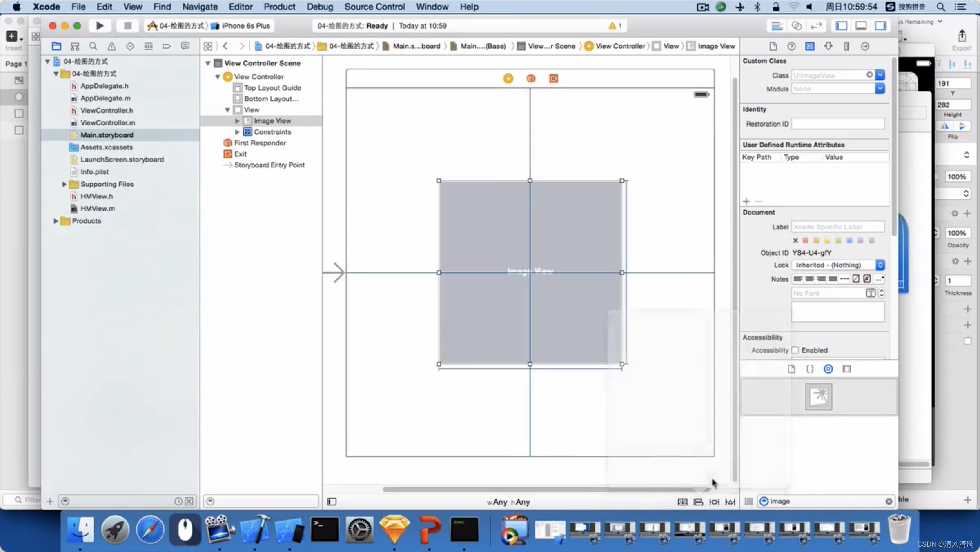Click the Assistant editor paired view icon
The height and width of the screenshot is (552, 980).
click(x=797, y=26)
